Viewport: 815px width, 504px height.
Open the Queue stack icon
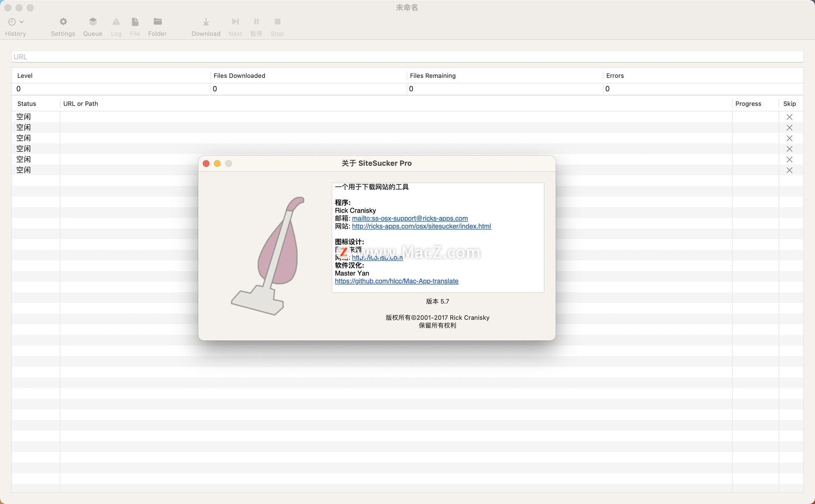click(x=93, y=22)
